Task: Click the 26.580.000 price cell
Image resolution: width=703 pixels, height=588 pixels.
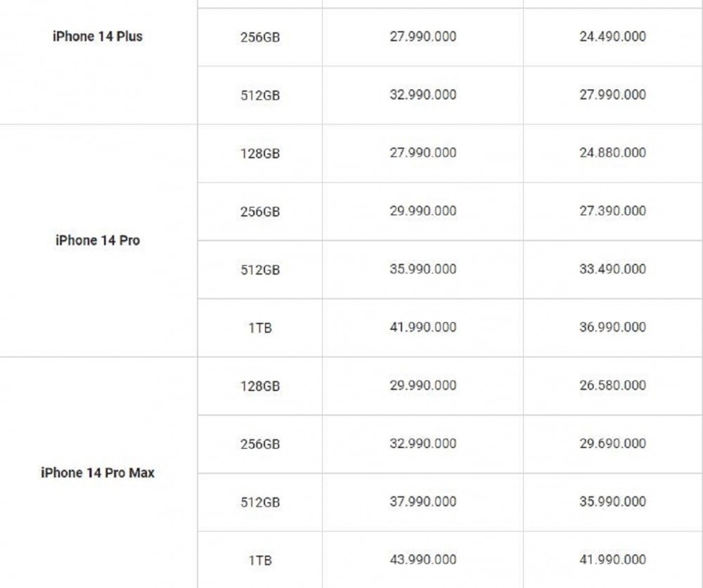Action: coord(612,385)
